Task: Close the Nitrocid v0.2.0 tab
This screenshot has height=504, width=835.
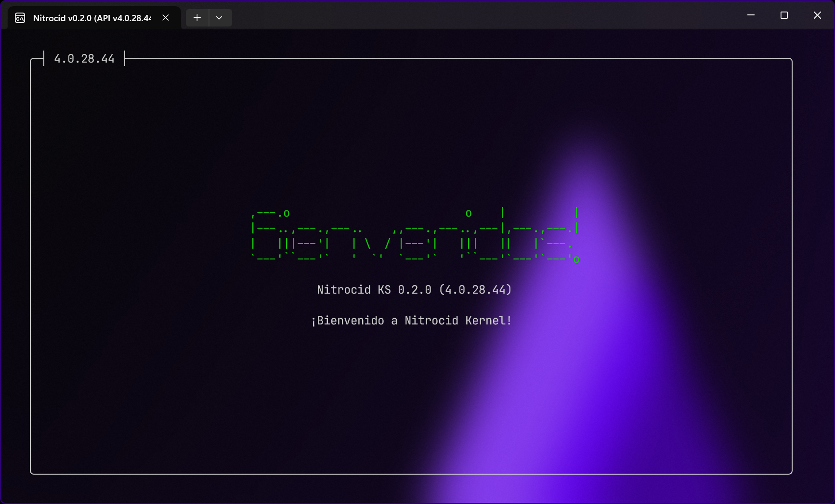Action: 166,18
